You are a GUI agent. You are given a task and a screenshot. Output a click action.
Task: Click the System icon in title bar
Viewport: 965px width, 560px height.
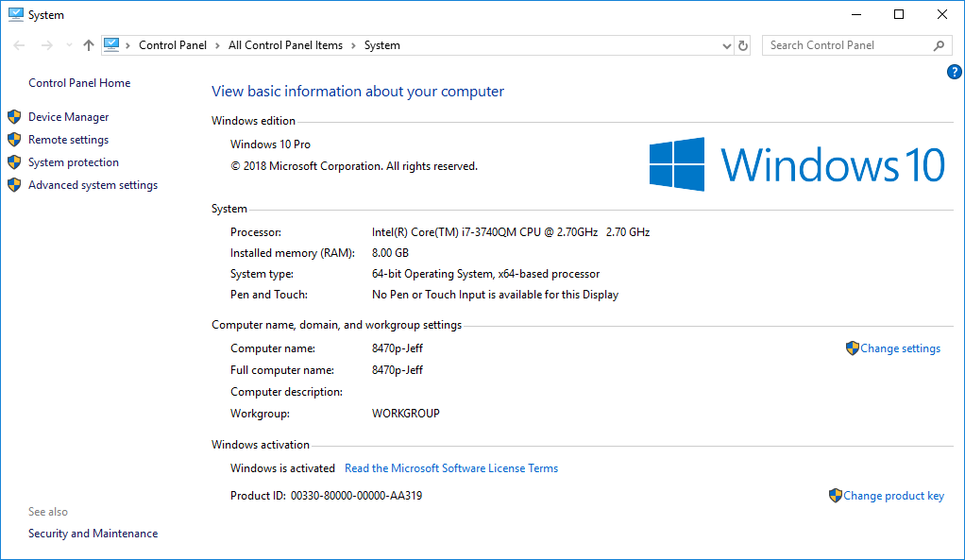click(14, 15)
